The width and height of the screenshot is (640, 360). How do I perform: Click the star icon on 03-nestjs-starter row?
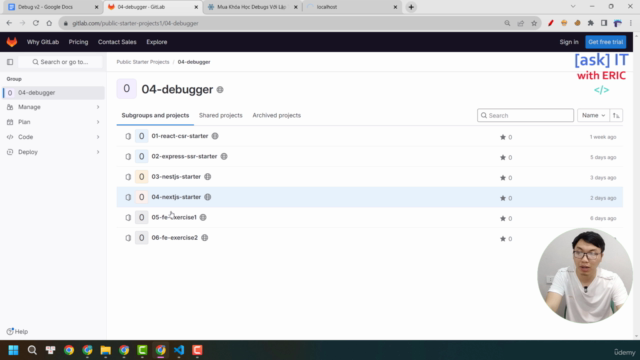pyautogui.click(x=503, y=178)
